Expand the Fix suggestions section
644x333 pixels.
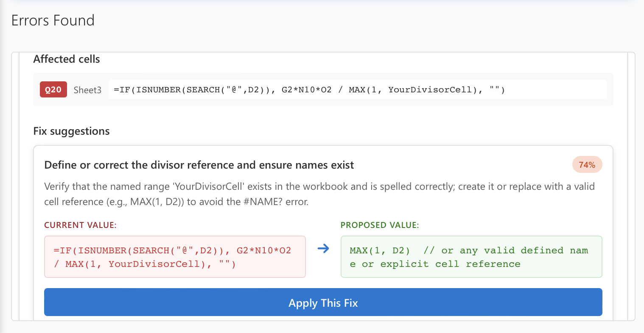pos(71,131)
